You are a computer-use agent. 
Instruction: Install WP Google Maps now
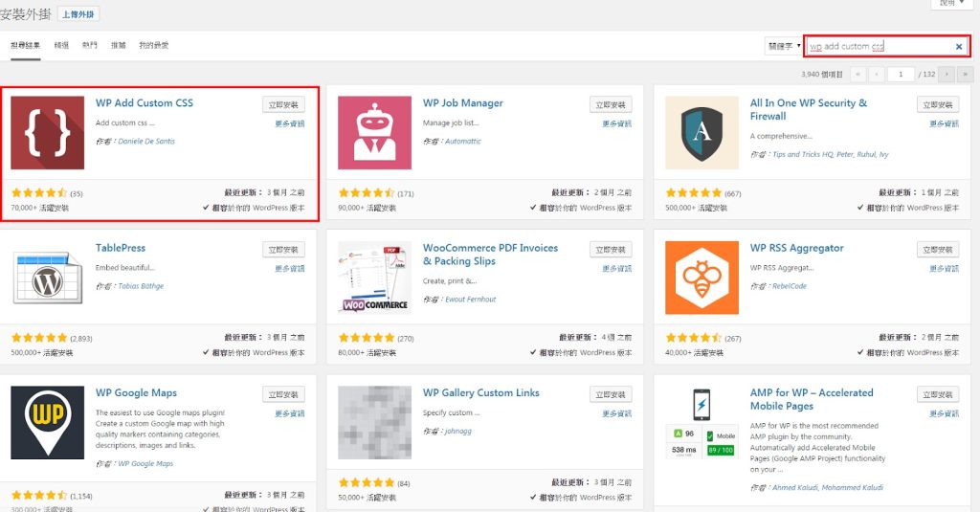[x=283, y=395]
